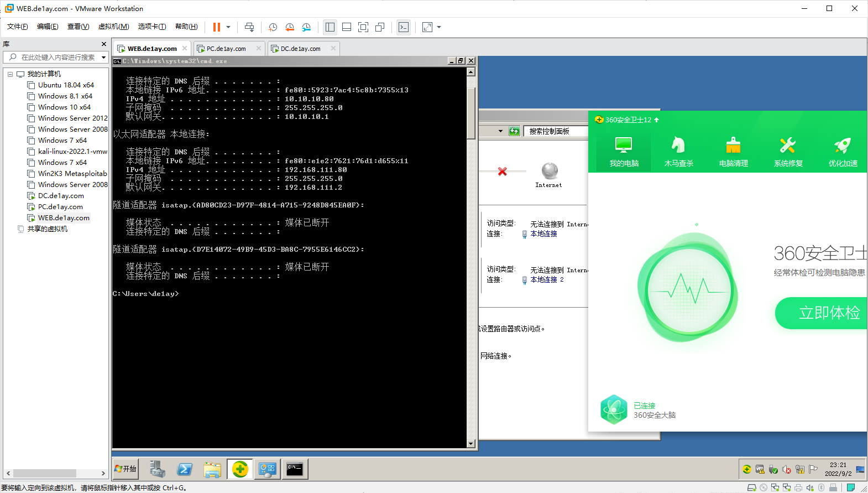Open 系统修复 in 360 Security
The image size is (868, 493).
[x=788, y=152]
